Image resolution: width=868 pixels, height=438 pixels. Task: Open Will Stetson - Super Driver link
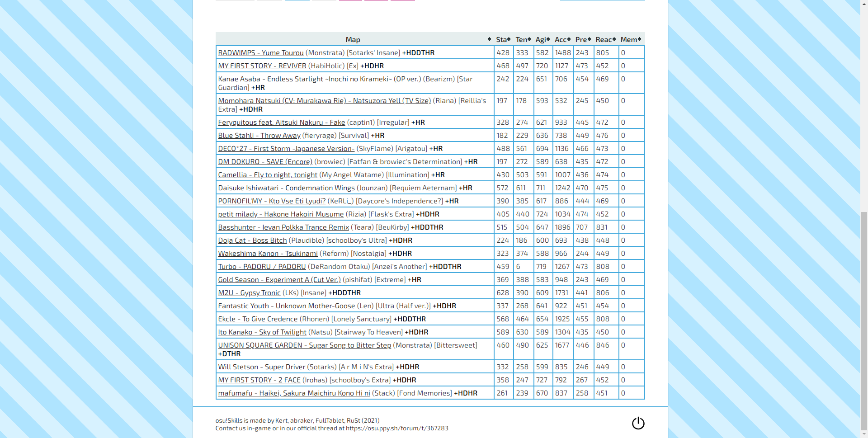(262, 367)
